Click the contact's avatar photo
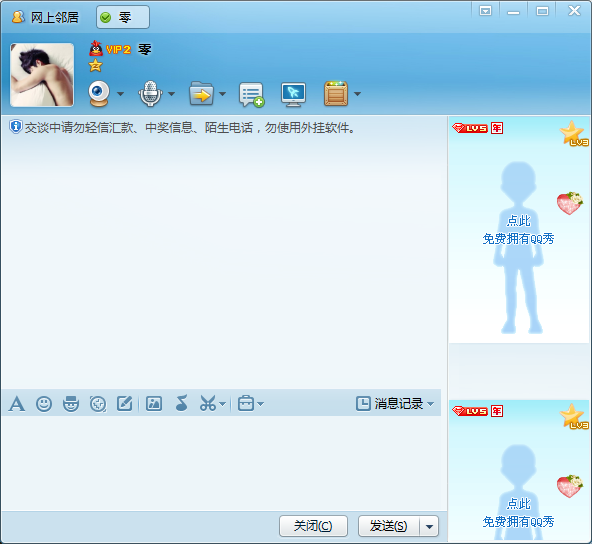592x544 pixels. (x=42, y=75)
